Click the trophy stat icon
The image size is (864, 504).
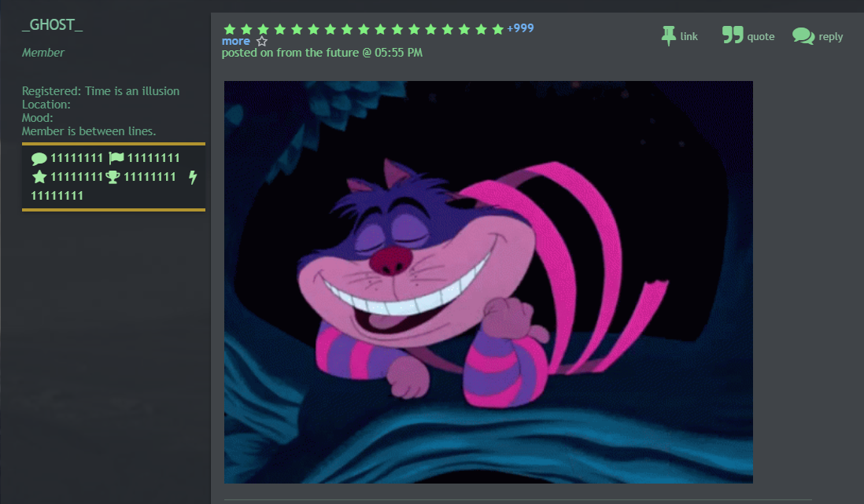[113, 177]
